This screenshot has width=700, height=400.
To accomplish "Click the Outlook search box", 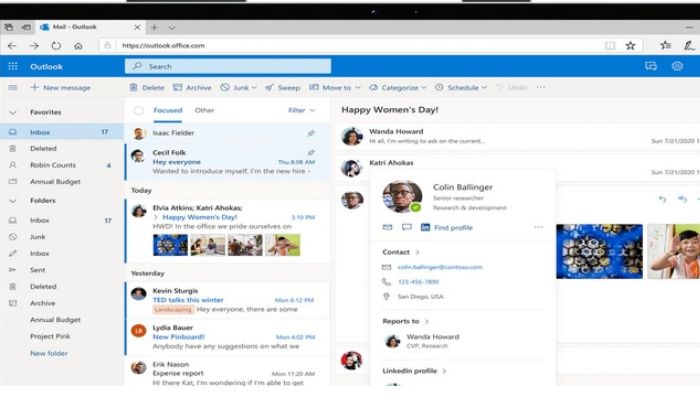I will [x=228, y=67].
